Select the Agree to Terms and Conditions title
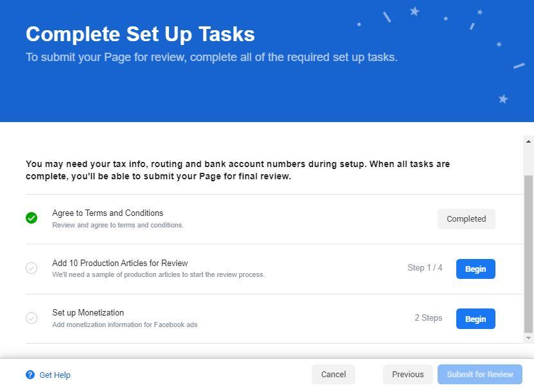534x392 pixels. coord(107,213)
